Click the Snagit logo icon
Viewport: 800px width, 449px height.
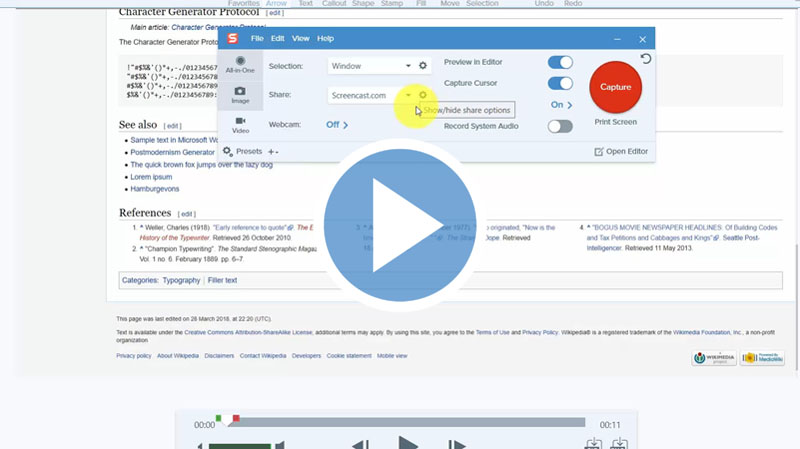232,39
